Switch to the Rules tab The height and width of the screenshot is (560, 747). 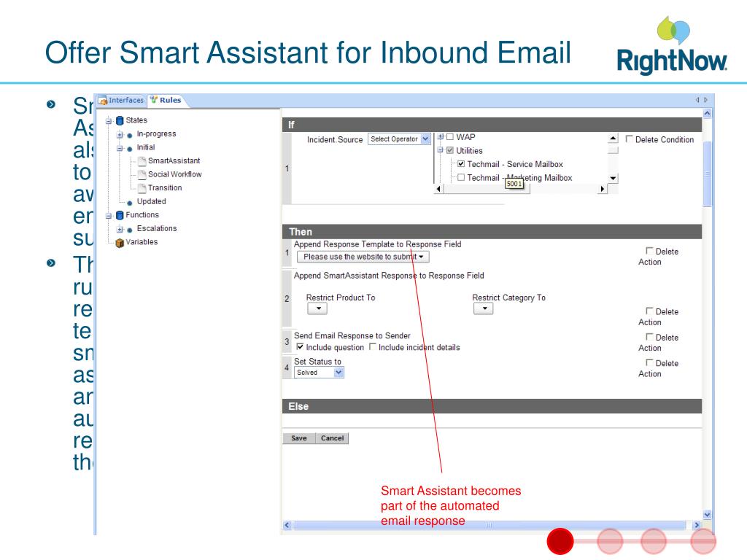tap(166, 100)
